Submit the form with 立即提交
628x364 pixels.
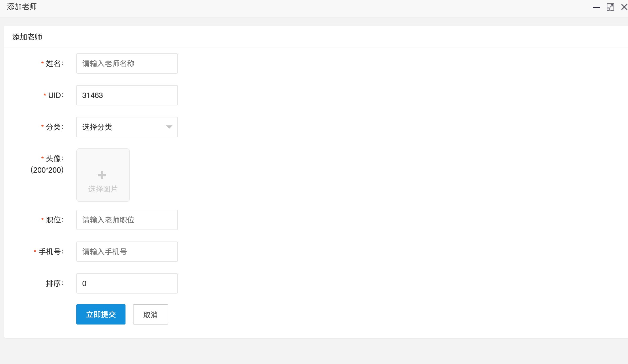coord(101,314)
